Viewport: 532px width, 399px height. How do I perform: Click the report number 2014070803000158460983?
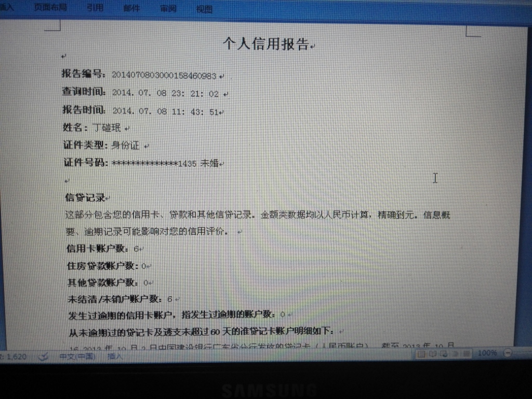pyautogui.click(x=164, y=75)
